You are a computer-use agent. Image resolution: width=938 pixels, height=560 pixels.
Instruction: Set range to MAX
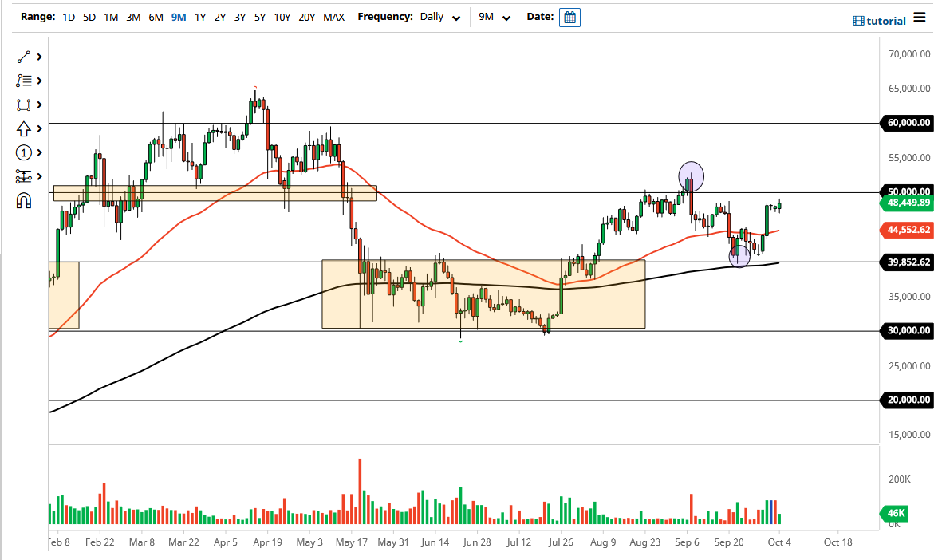pyautogui.click(x=333, y=18)
